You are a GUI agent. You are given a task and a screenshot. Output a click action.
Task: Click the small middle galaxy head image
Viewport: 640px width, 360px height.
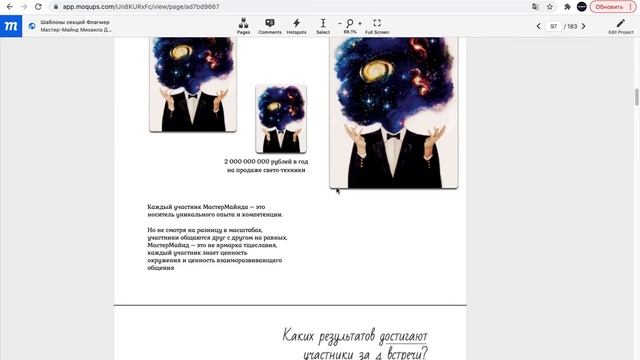click(x=281, y=119)
